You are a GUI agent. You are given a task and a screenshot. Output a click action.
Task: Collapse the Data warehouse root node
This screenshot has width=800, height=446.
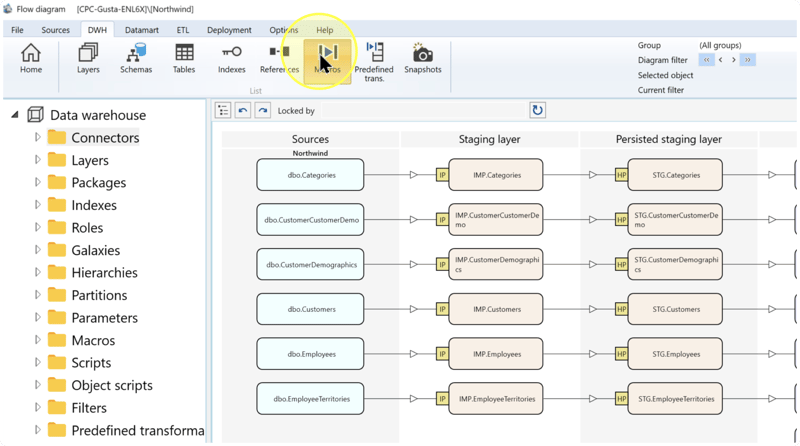pos(15,115)
